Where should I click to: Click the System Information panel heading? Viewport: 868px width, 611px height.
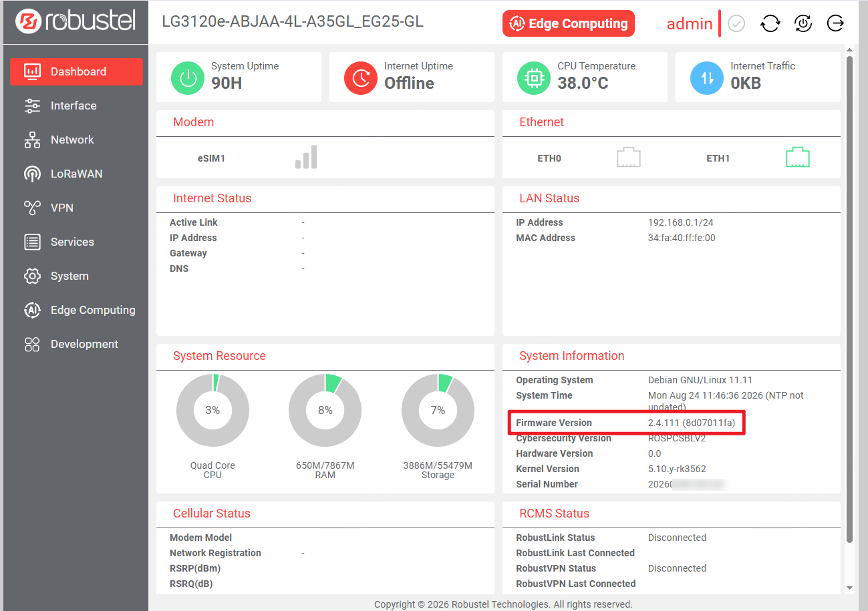(x=572, y=356)
